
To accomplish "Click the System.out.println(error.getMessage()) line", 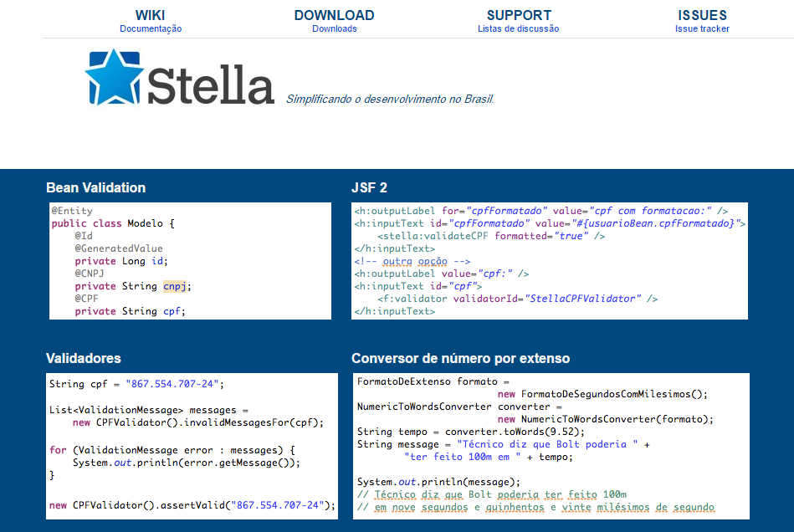I will click(187, 463).
